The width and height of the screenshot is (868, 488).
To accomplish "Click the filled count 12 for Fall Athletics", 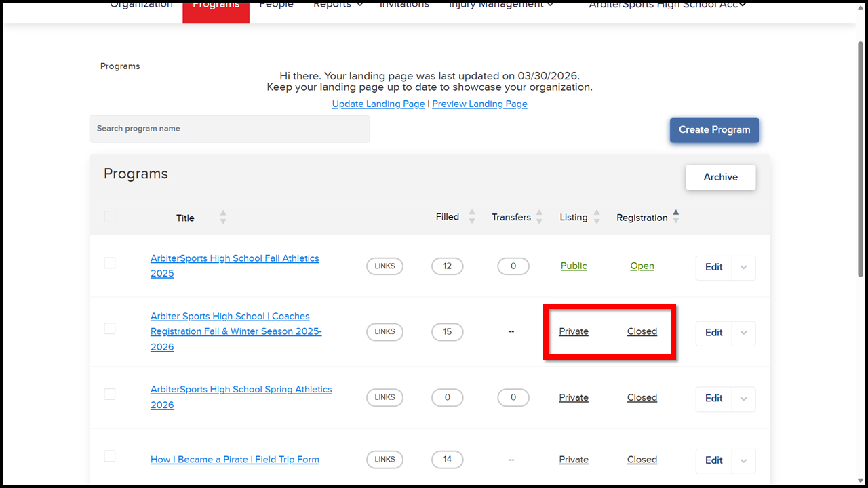I will click(448, 266).
